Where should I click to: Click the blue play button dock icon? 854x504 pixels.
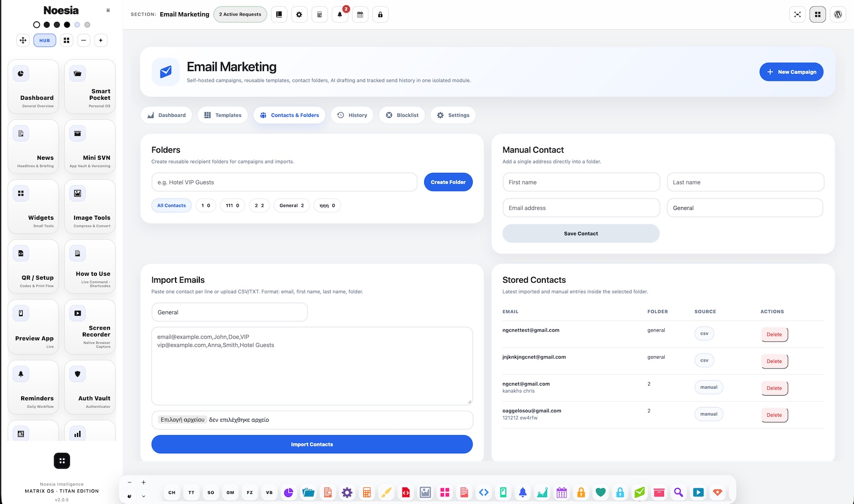(x=698, y=492)
